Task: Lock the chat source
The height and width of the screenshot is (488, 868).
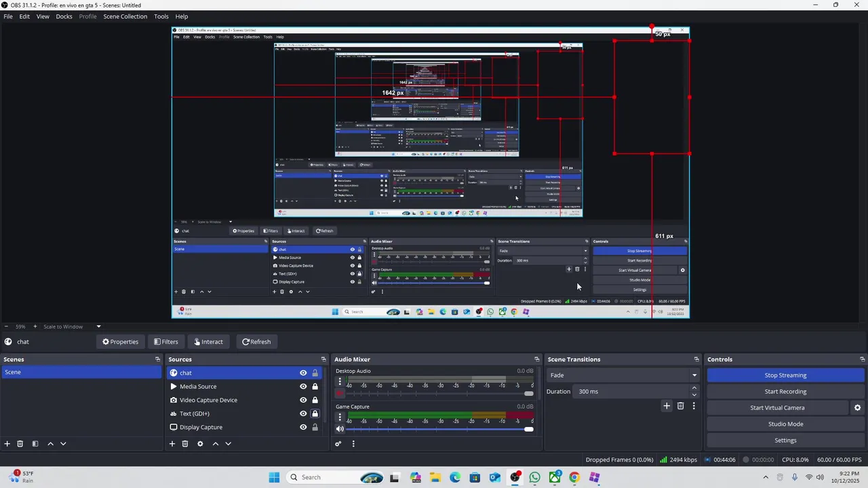Action: (x=315, y=373)
